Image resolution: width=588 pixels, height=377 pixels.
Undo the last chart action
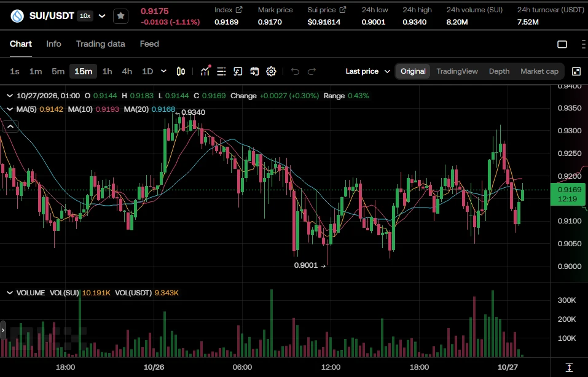pos(295,71)
